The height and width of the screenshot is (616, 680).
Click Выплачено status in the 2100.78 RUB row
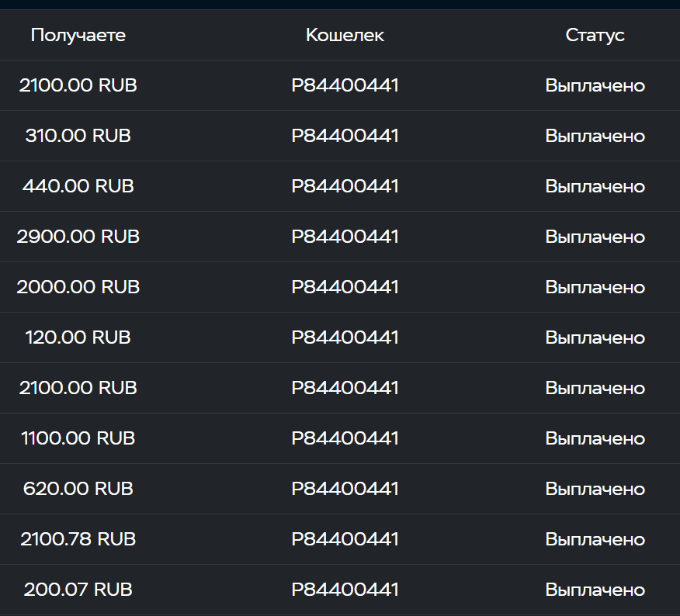[595, 539]
